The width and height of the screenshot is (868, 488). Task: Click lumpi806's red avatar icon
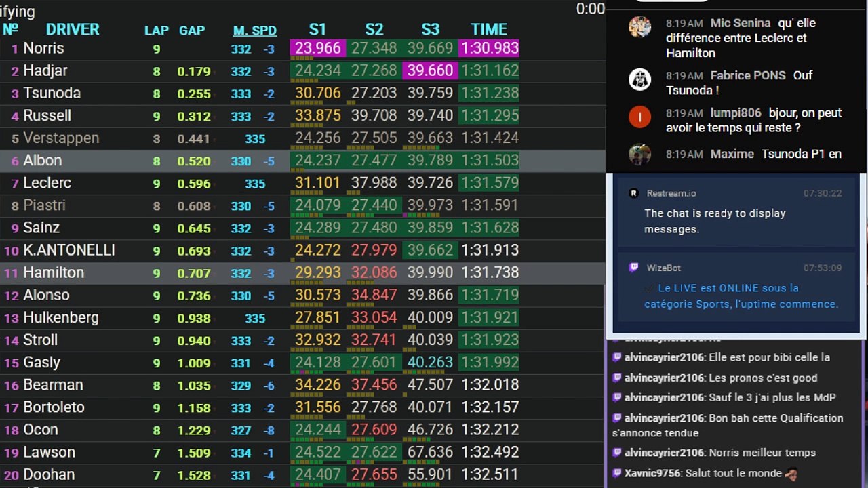click(x=640, y=117)
